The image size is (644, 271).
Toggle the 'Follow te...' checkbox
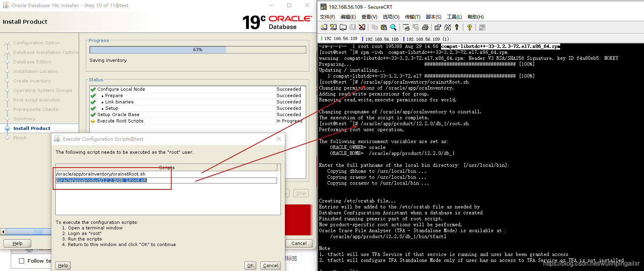(22, 261)
